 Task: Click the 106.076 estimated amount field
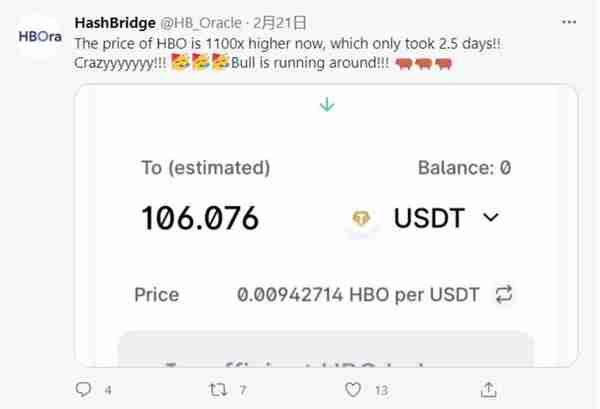200,218
